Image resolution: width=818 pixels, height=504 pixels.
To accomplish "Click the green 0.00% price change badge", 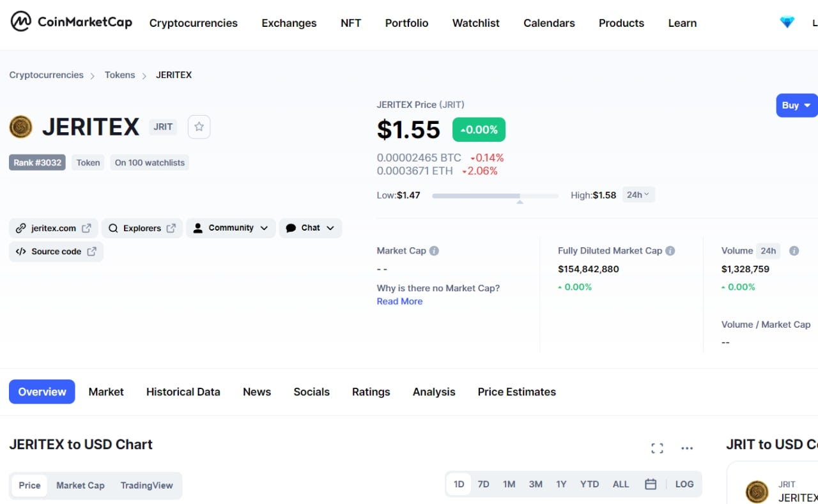I will (x=479, y=130).
